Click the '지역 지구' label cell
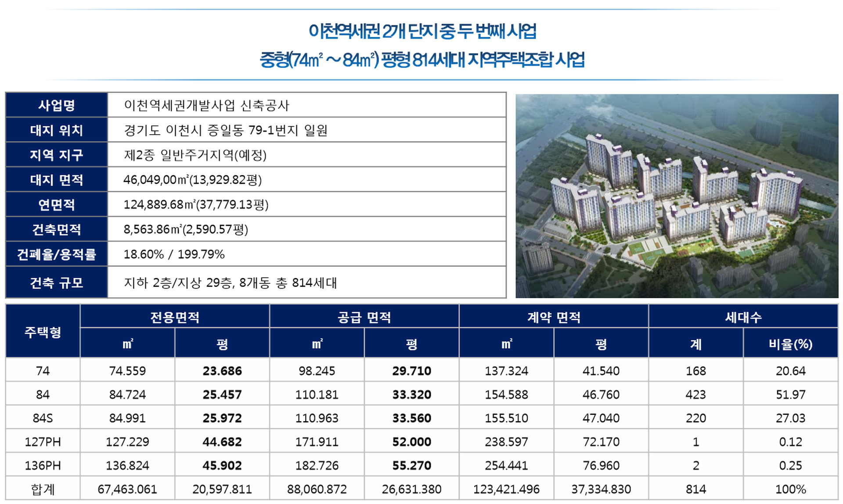The image size is (843, 504). coord(57,155)
